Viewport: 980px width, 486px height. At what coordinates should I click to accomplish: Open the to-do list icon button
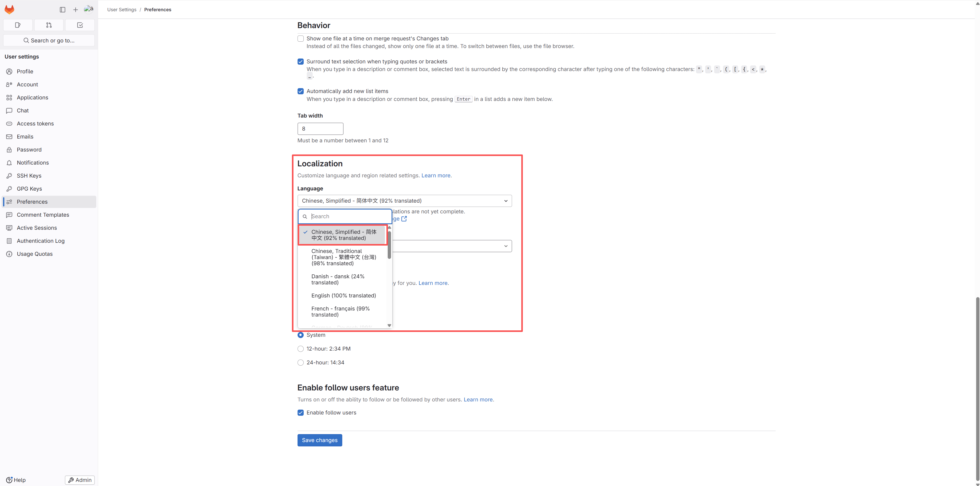click(x=80, y=25)
